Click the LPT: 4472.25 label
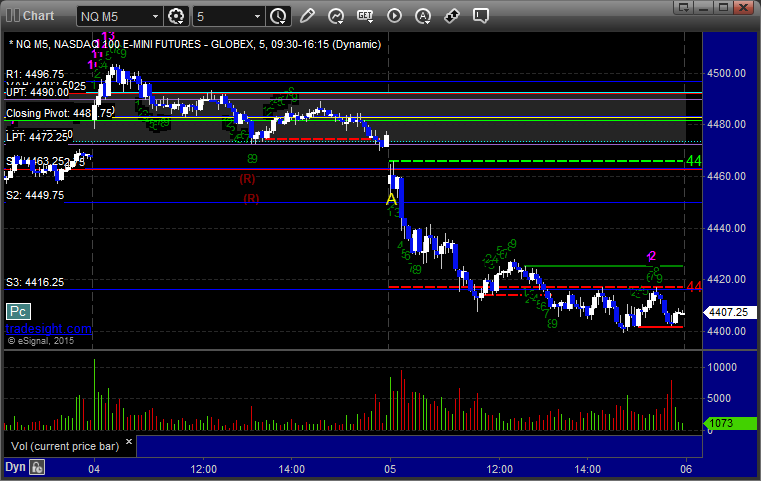Screen dimensions: 761x481 click(37, 137)
